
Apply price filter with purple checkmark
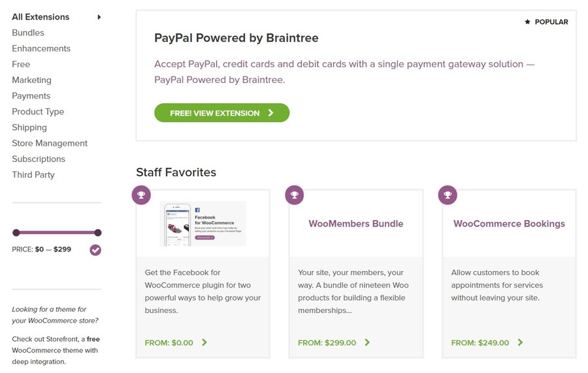(95, 250)
